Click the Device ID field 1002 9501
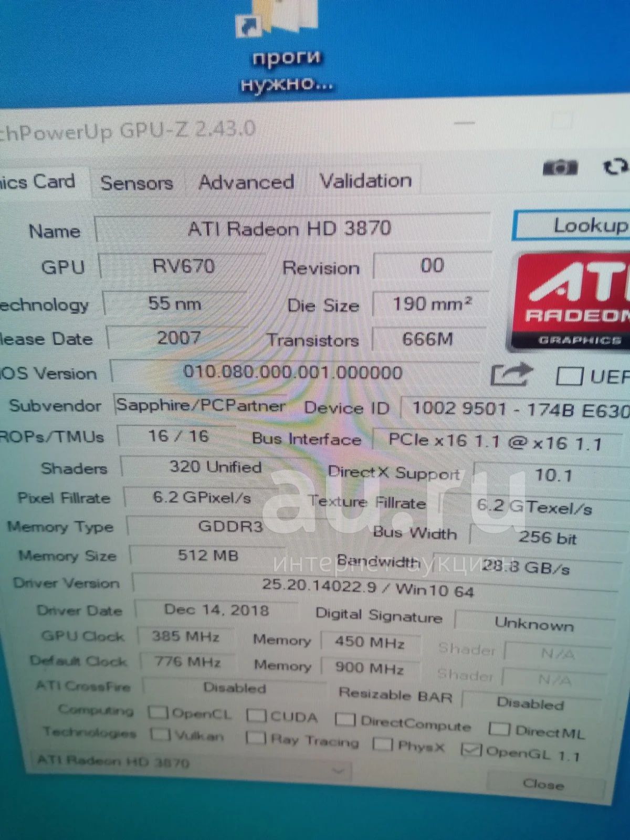Image resolution: width=630 pixels, height=840 pixels. (516, 409)
